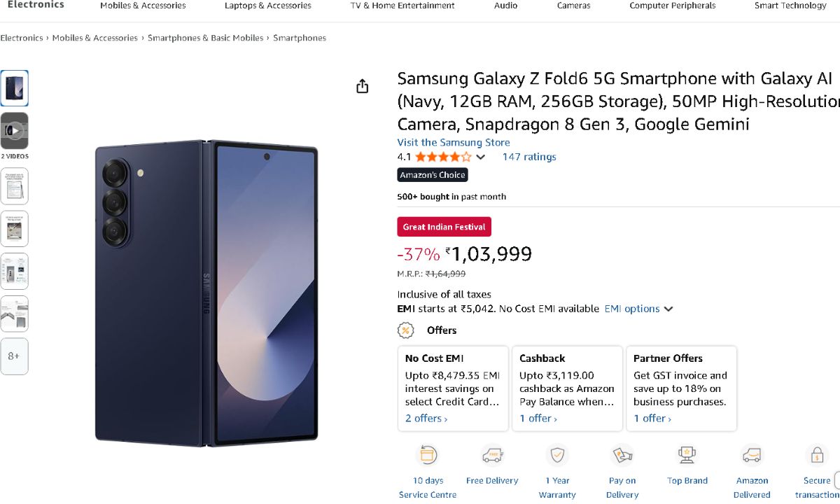The width and height of the screenshot is (840, 504).
Task: Open more images via 8+ thumbnail
Action: tap(14, 356)
